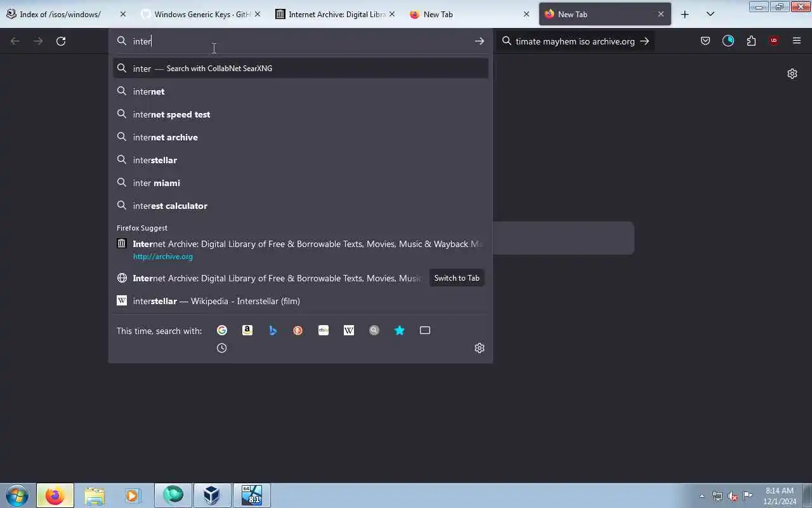Open search settings gear in the dropdown
The image size is (812, 508).
pos(480,348)
